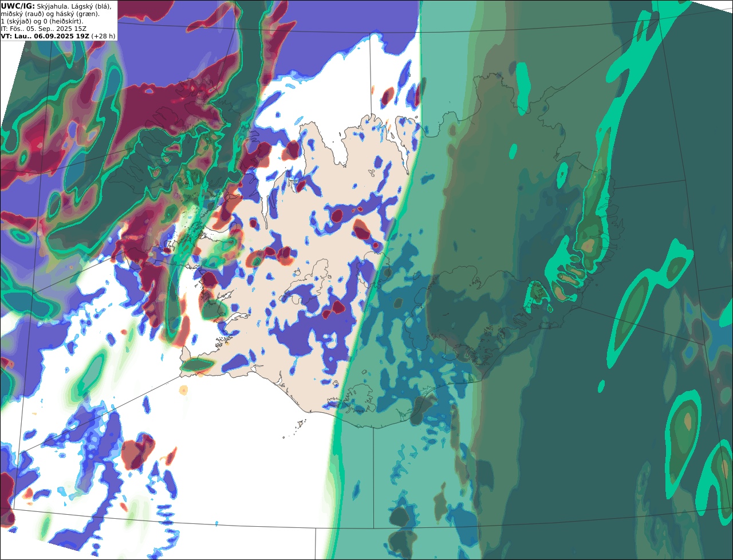Click the "1 (skýjað) og 0 (heiðskírt)." line
This screenshot has width=733, height=560.
tap(42, 21)
